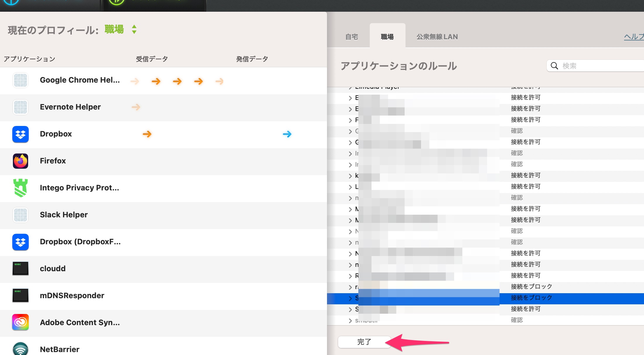The height and width of the screenshot is (355, 644).
Task: Click the アプリケーション column header
Action: [29, 59]
